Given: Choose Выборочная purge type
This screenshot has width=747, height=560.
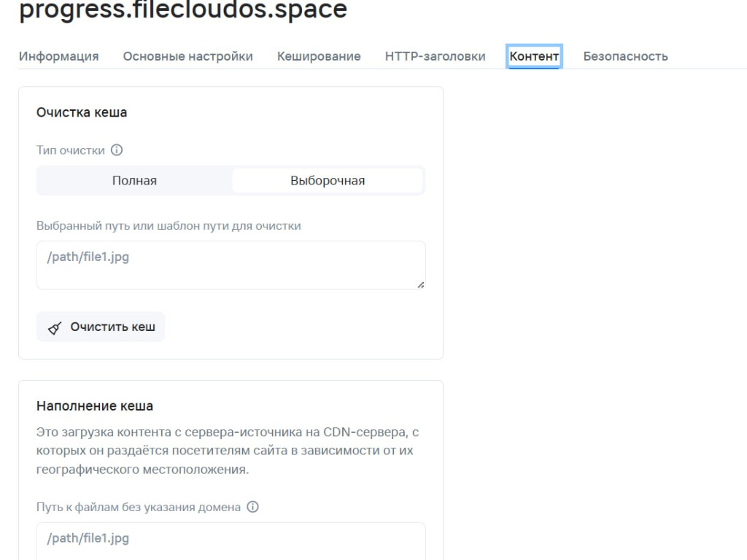Looking at the screenshot, I should [x=328, y=181].
